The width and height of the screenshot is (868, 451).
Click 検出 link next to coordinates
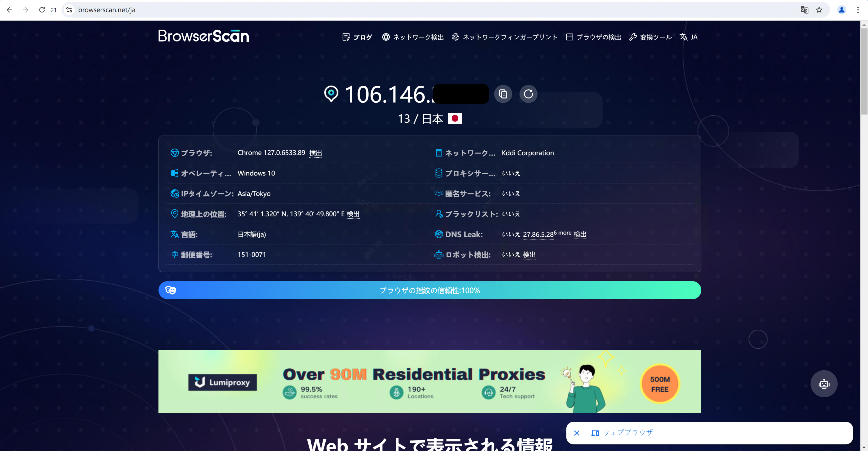point(353,214)
